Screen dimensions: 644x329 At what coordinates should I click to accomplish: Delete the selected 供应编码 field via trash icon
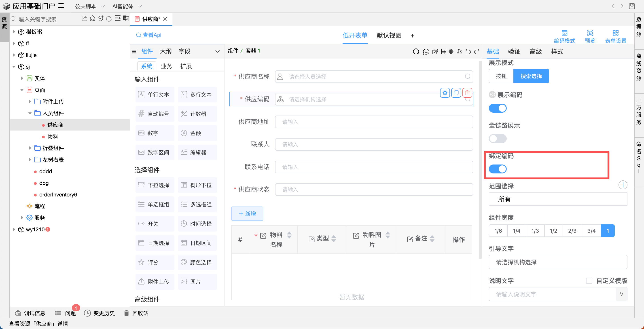[467, 93]
